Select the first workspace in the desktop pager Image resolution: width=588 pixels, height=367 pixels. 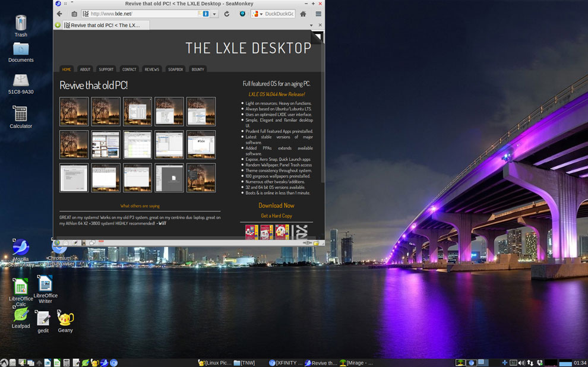pyautogui.click(x=460, y=362)
